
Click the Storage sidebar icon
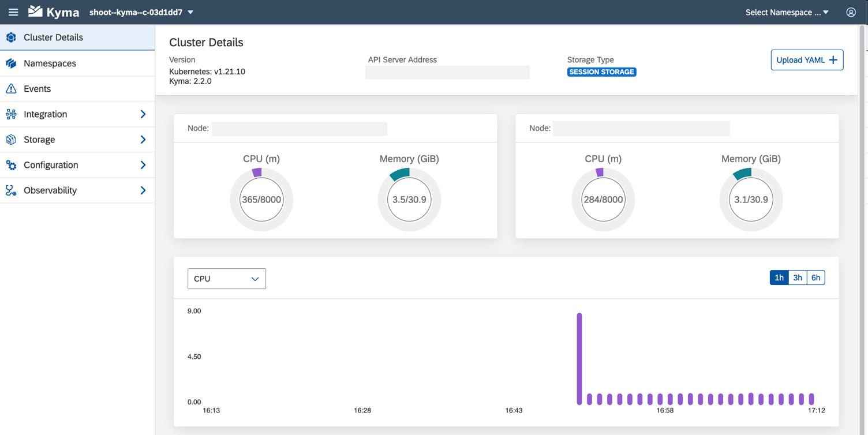pyautogui.click(x=11, y=140)
